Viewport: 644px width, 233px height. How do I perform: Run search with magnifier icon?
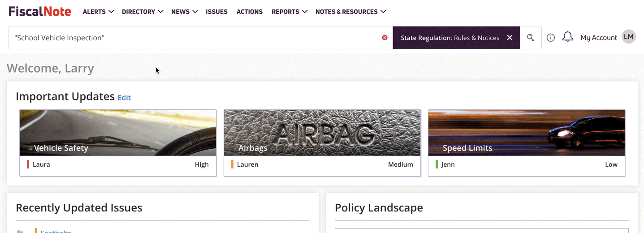tap(531, 38)
